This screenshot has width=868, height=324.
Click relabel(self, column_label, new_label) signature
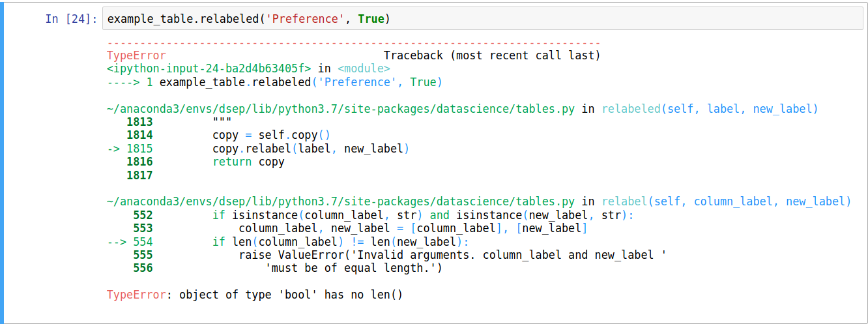pyautogui.click(x=726, y=201)
